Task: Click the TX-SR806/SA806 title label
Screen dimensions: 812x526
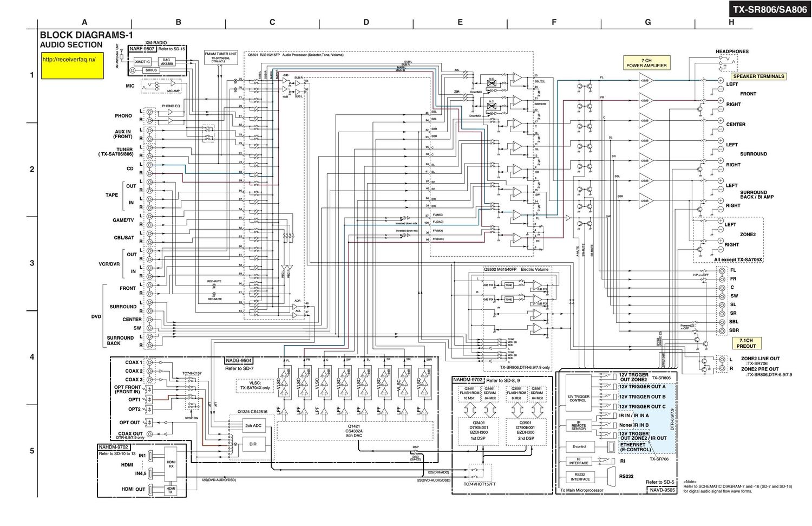Action: click(x=769, y=9)
